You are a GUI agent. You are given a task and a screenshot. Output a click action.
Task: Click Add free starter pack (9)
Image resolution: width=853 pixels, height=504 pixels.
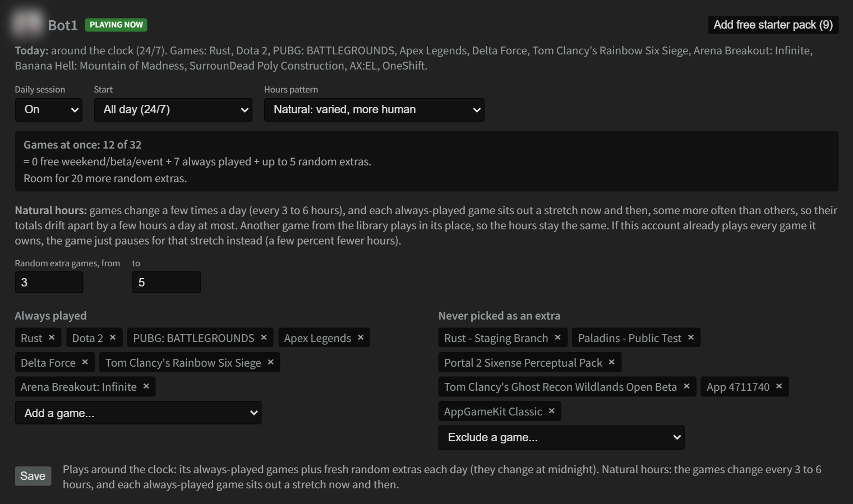[x=773, y=25]
